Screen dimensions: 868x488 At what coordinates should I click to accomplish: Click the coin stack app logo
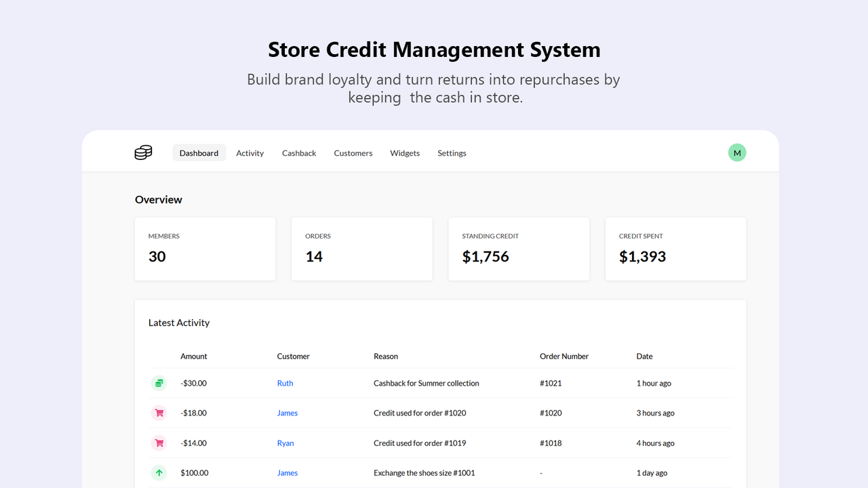[x=143, y=153]
